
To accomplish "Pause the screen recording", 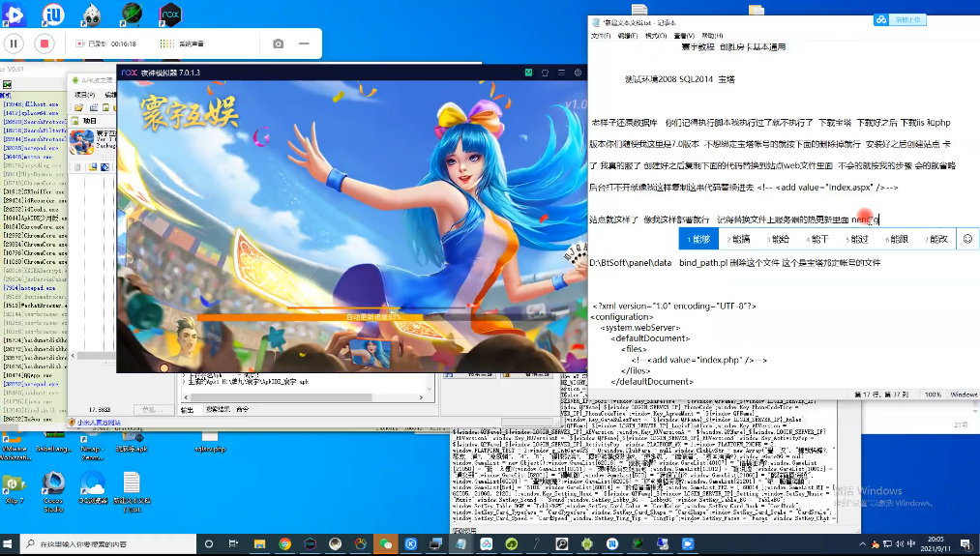I will pyautogui.click(x=14, y=44).
